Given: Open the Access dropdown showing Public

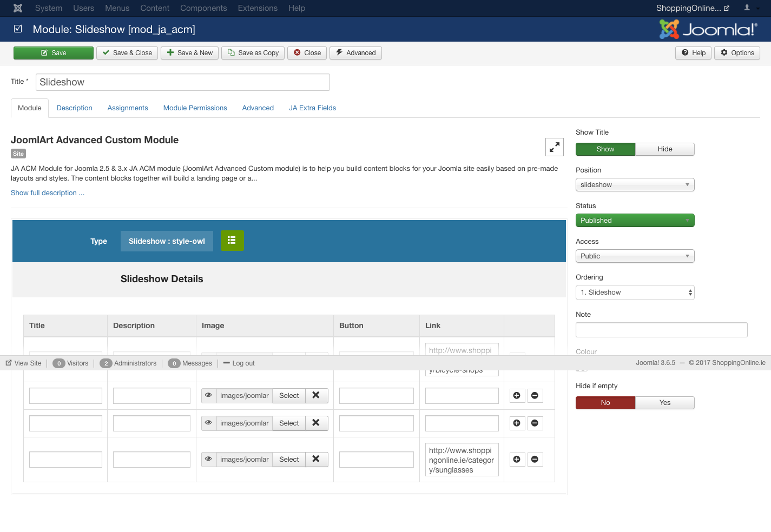Looking at the screenshot, I should 635,256.
